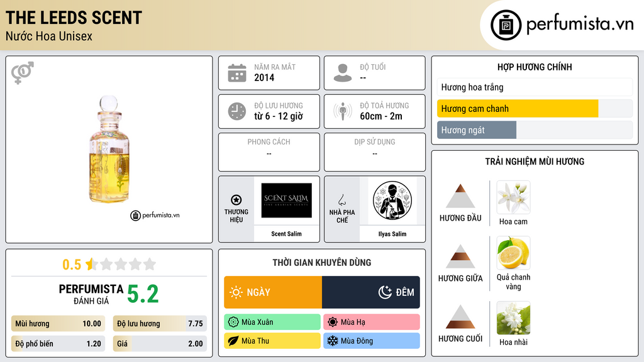Screen dimensions: 644x362
Task: Click the clock icon beside Độ lưu hương
Action: tap(237, 111)
